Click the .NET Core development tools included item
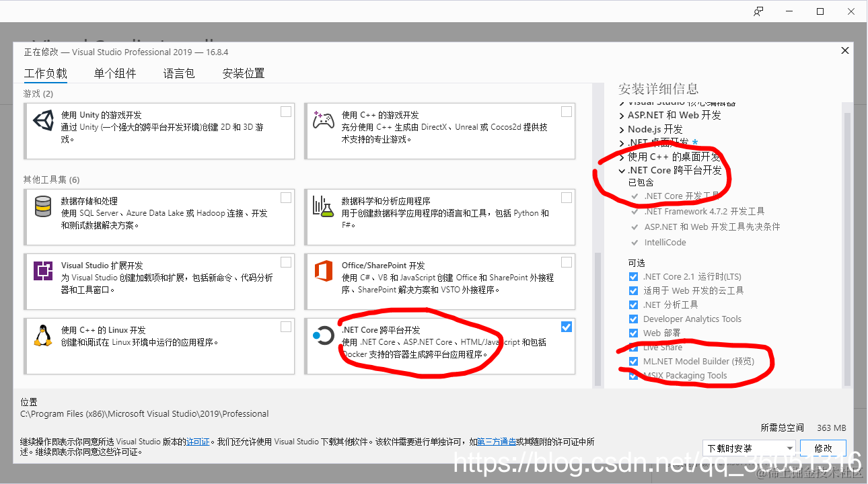This screenshot has width=868, height=484. tap(682, 196)
